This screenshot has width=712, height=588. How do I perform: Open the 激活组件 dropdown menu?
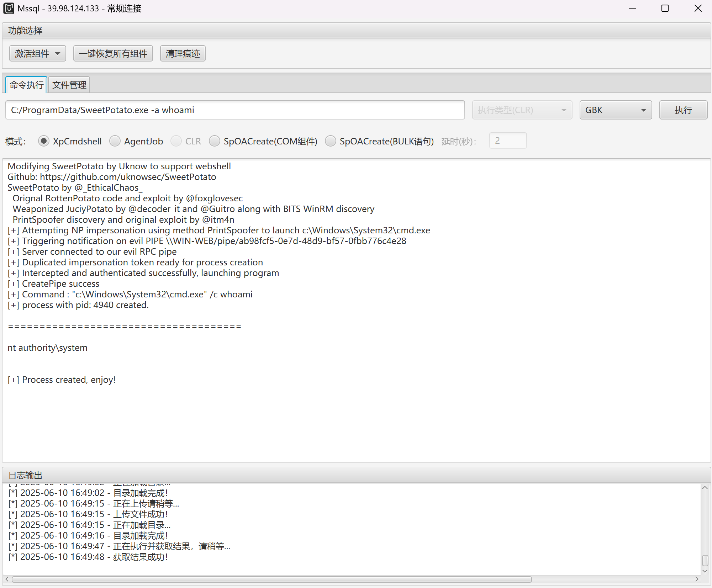[x=37, y=54]
